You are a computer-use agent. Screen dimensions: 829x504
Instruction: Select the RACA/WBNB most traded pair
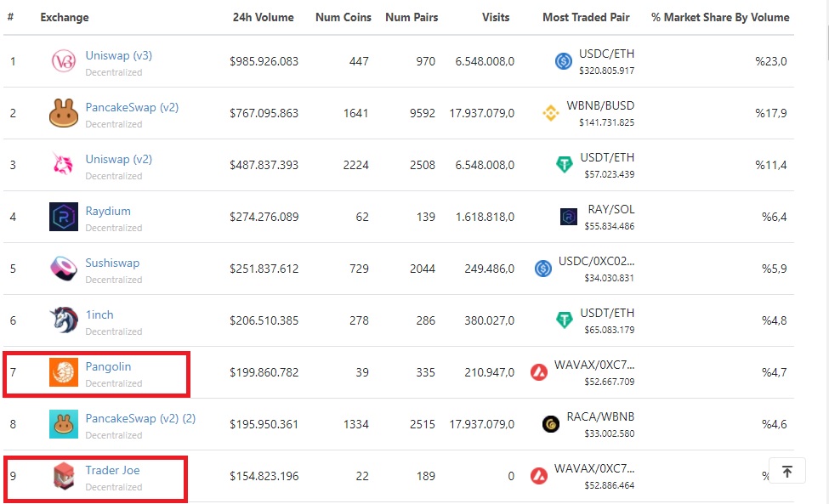click(600, 416)
